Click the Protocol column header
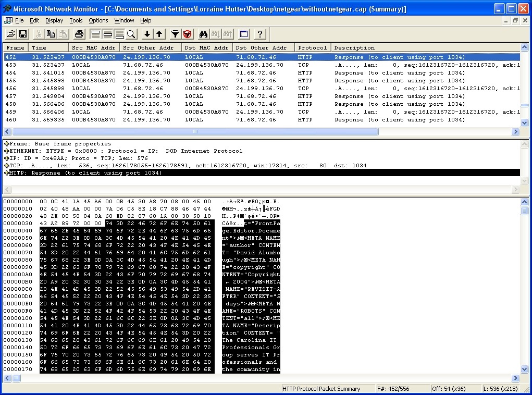 (x=313, y=47)
